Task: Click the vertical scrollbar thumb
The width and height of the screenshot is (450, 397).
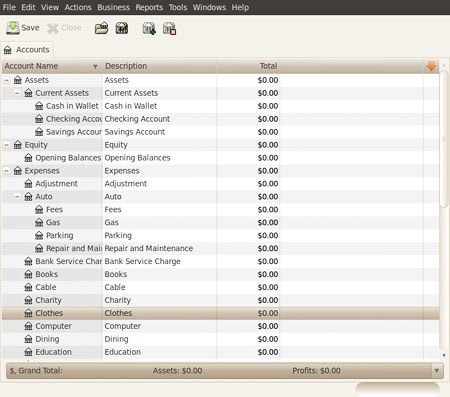Action: coord(444,140)
